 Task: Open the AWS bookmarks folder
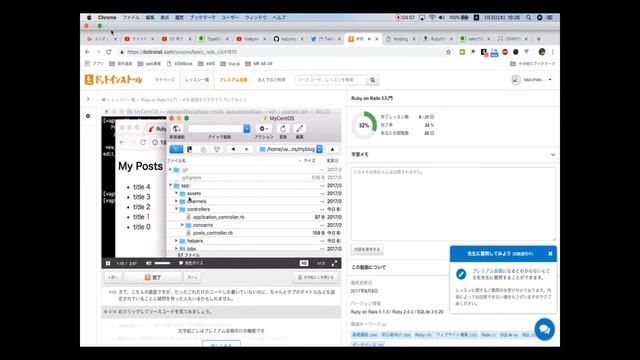(207, 64)
